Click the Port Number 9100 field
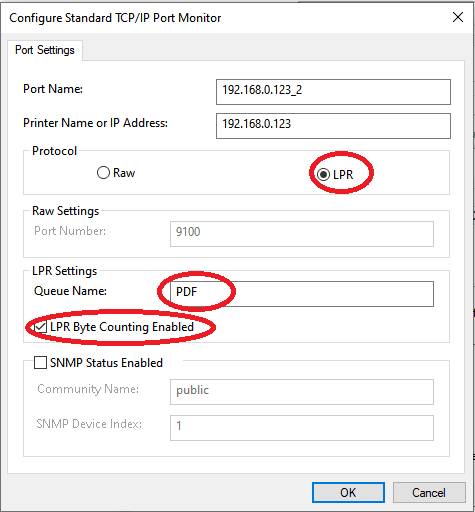 coord(302,234)
